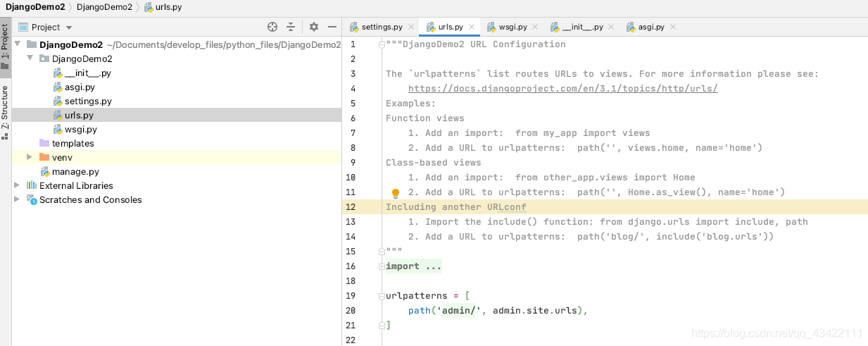Open Project panel settings gear
Image resolution: width=868 pixels, height=346 pixels.
pyautogui.click(x=314, y=27)
